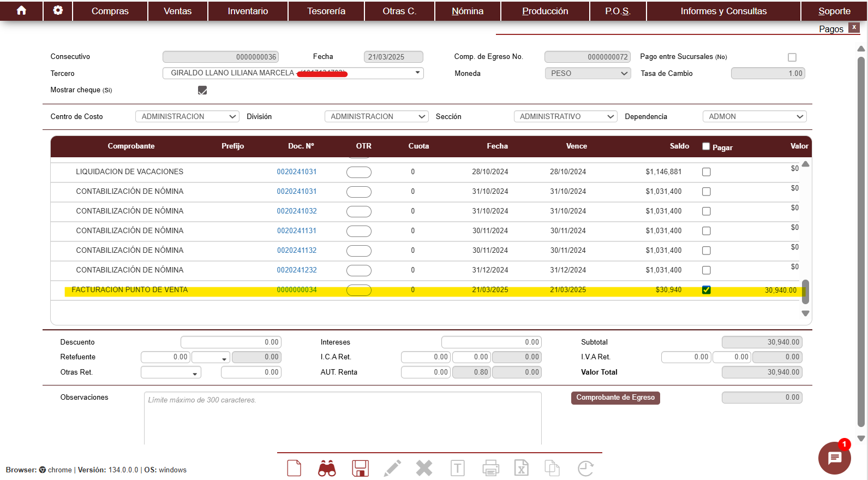Toggle OTR switch for document 0020241232
The height and width of the screenshot is (480, 868).
click(x=359, y=270)
